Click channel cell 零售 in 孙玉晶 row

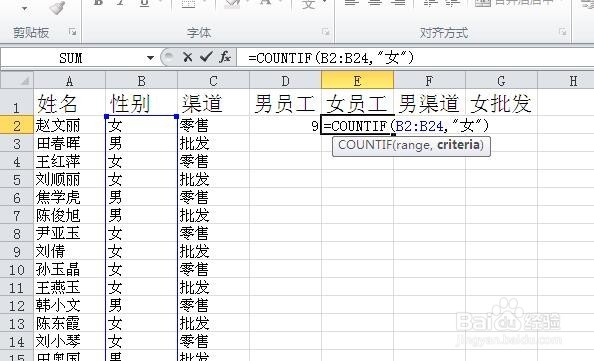click(x=213, y=269)
